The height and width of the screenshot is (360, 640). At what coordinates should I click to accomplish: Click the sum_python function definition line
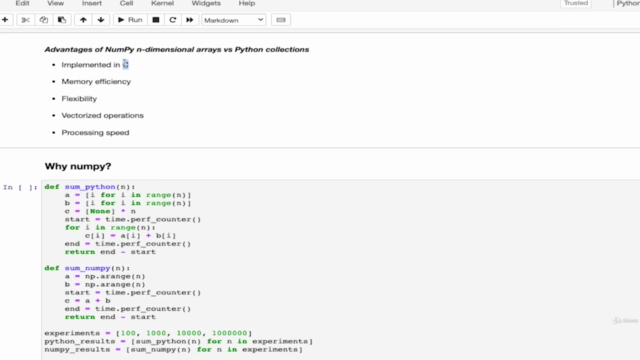click(x=90, y=187)
